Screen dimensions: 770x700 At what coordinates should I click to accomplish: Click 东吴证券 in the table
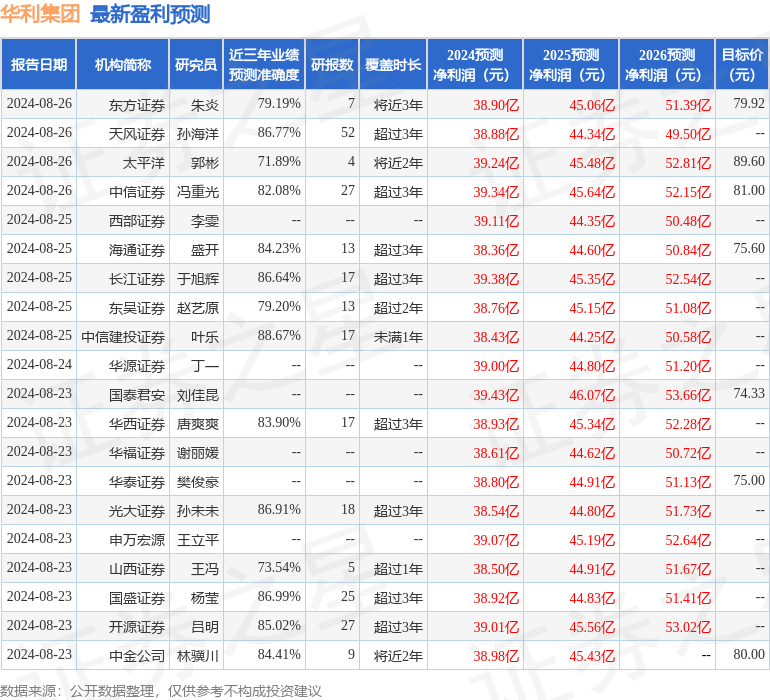(x=137, y=308)
